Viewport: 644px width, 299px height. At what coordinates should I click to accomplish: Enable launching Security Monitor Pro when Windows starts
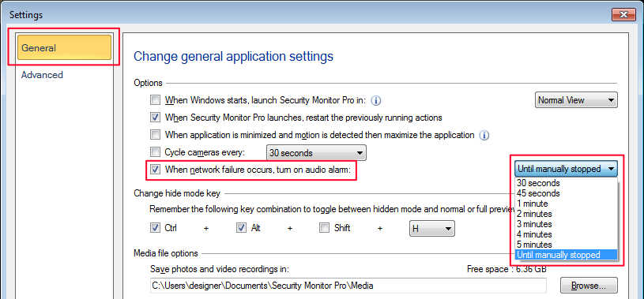tap(155, 100)
